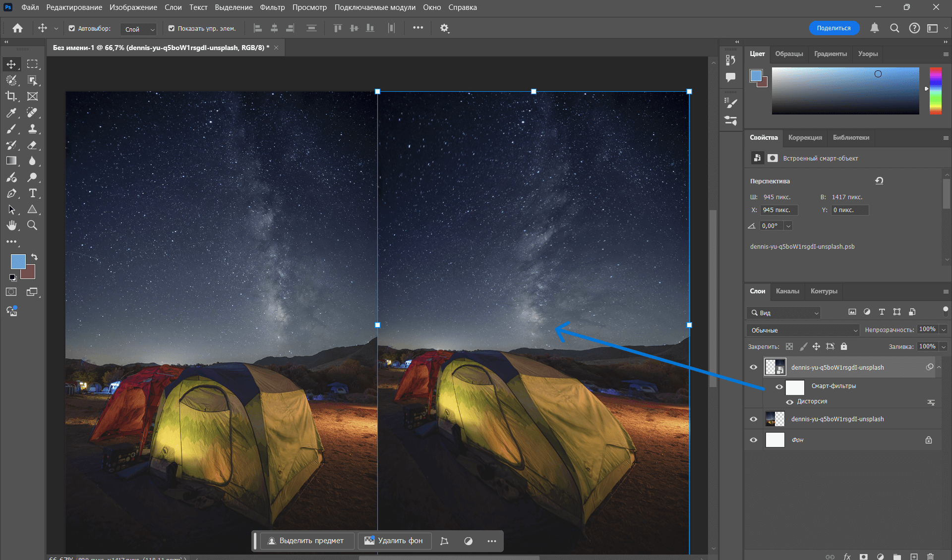Swap foreground and background colors

(x=34, y=257)
